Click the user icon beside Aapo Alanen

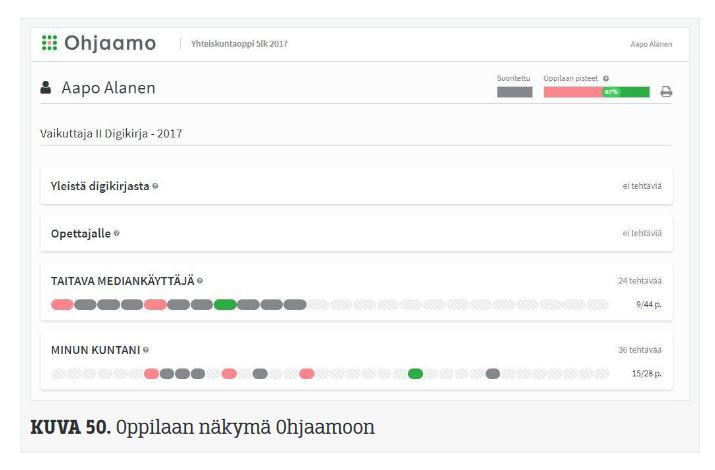(x=46, y=88)
